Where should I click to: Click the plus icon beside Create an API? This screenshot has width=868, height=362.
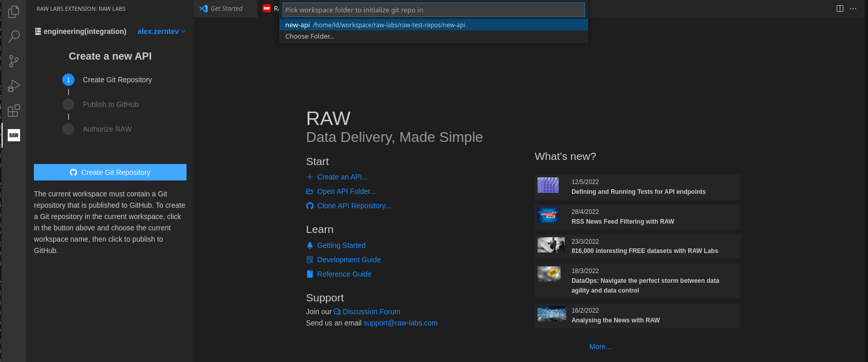tap(310, 177)
